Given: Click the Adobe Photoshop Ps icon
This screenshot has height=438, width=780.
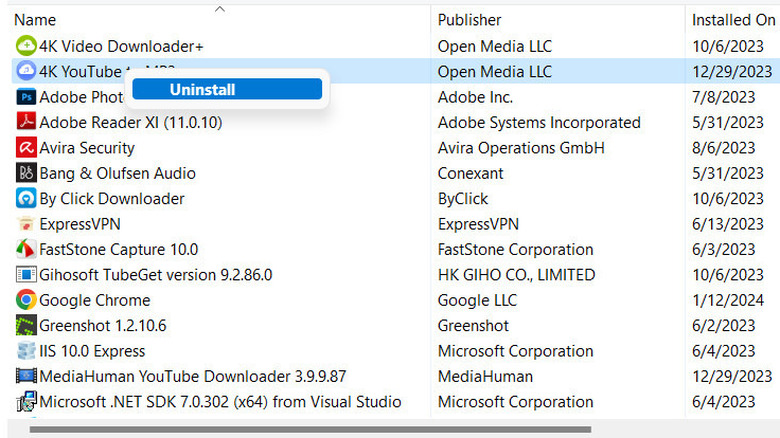Looking at the screenshot, I should pyautogui.click(x=25, y=97).
